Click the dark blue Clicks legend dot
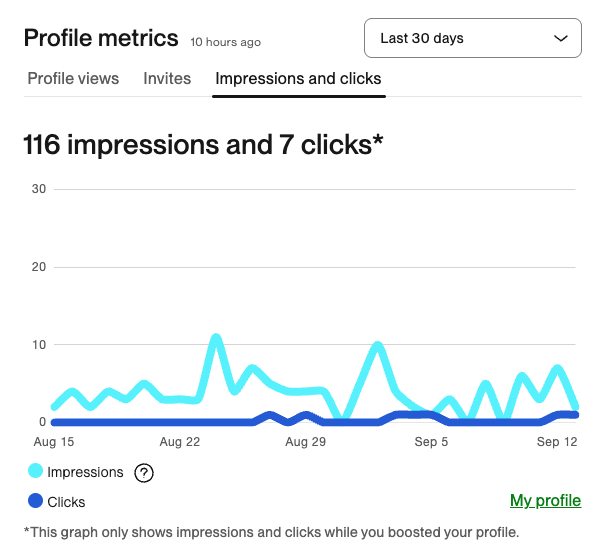This screenshot has height=545, width=603. click(x=36, y=502)
